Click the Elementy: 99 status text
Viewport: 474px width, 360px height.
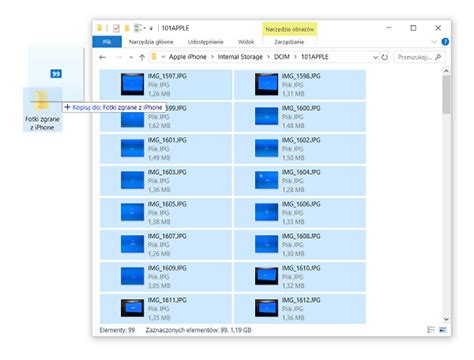pos(117,330)
